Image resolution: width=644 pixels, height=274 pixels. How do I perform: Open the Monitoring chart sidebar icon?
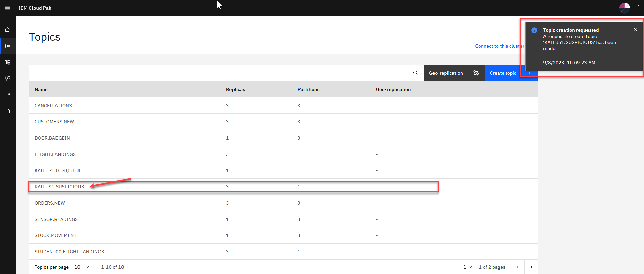coord(7,95)
